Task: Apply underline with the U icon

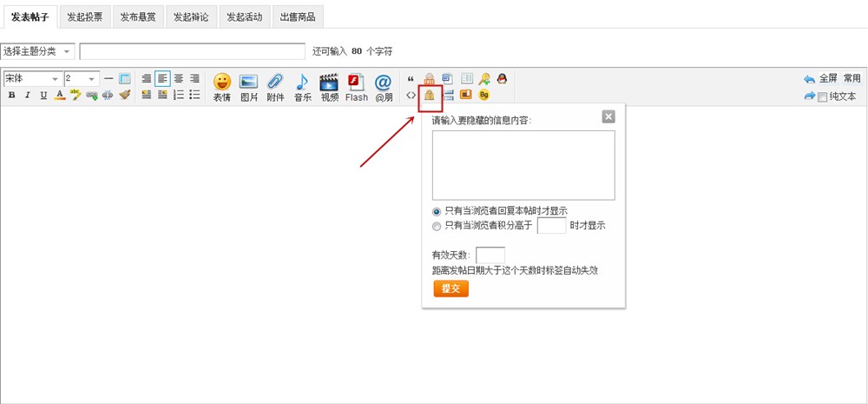Action: tap(43, 96)
